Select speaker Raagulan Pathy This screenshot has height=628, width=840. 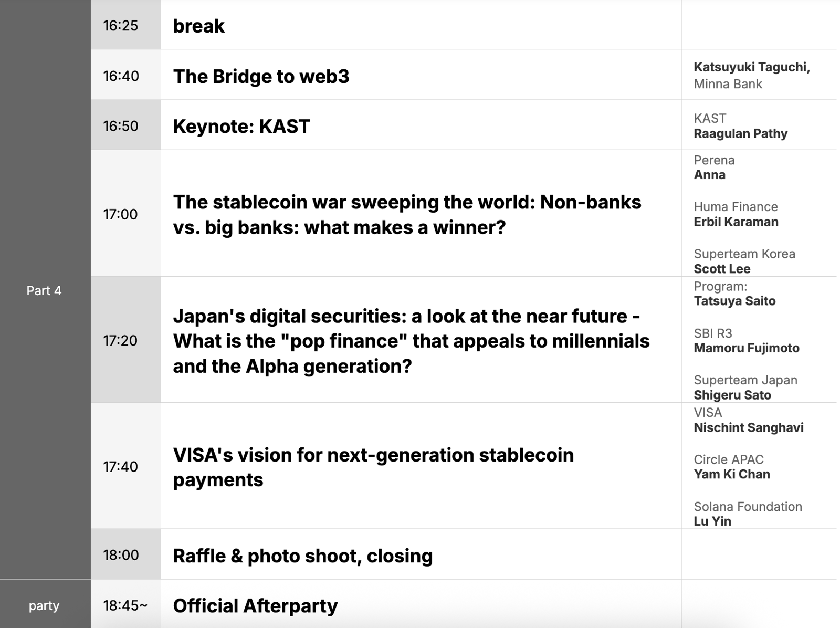pyautogui.click(x=740, y=134)
